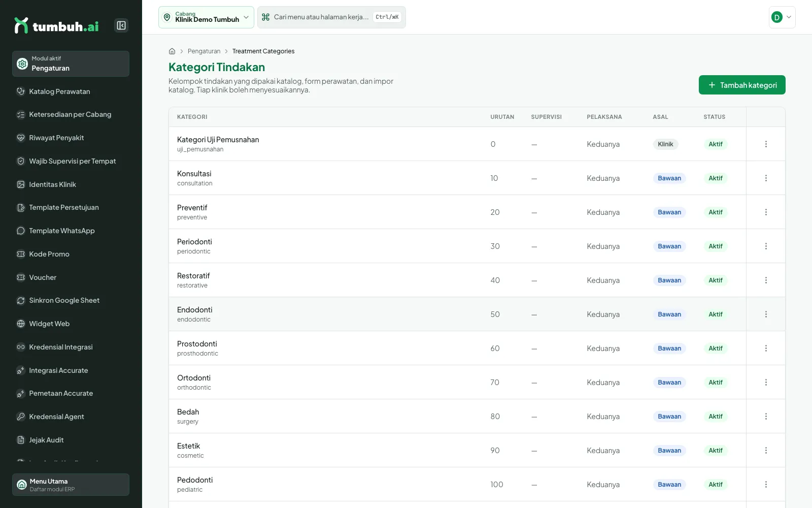Click the URUTAN column header
The image size is (812, 508).
pos(502,117)
